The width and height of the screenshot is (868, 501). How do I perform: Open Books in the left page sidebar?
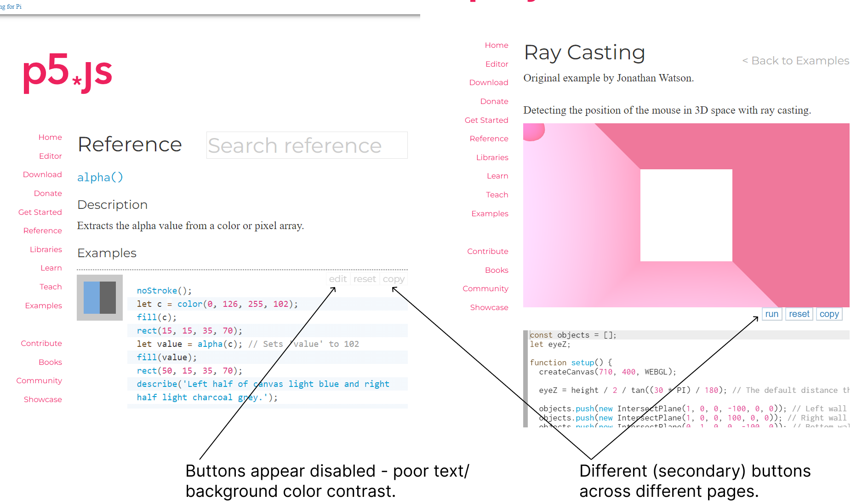pyautogui.click(x=50, y=362)
